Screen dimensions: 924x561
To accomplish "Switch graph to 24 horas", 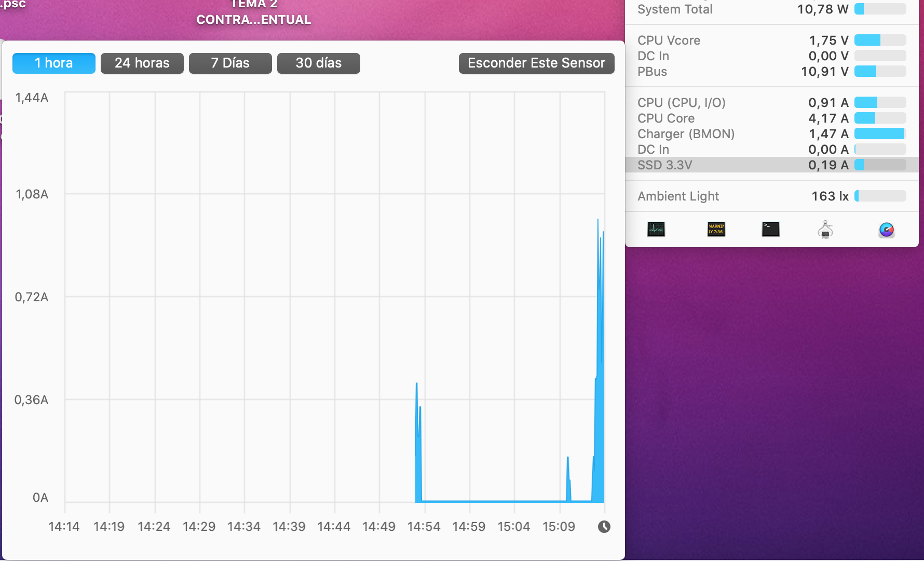I will coord(142,63).
